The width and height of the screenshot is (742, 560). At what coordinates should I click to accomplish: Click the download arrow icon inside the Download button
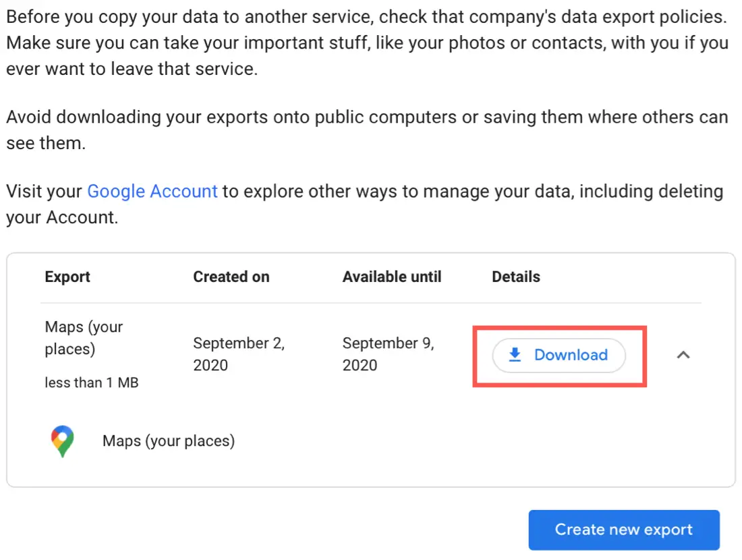515,355
